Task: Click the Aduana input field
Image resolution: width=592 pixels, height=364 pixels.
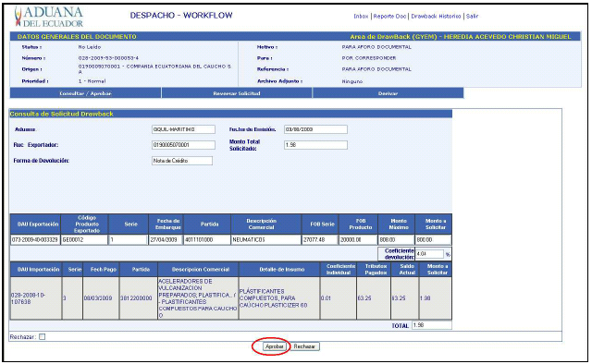Action: [x=183, y=129]
